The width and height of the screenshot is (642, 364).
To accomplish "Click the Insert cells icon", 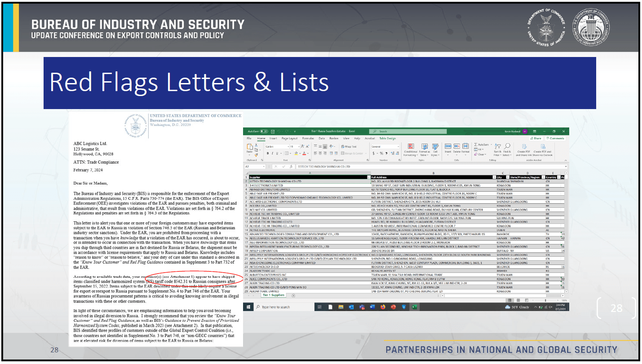I will pyautogui.click(x=448, y=146).
